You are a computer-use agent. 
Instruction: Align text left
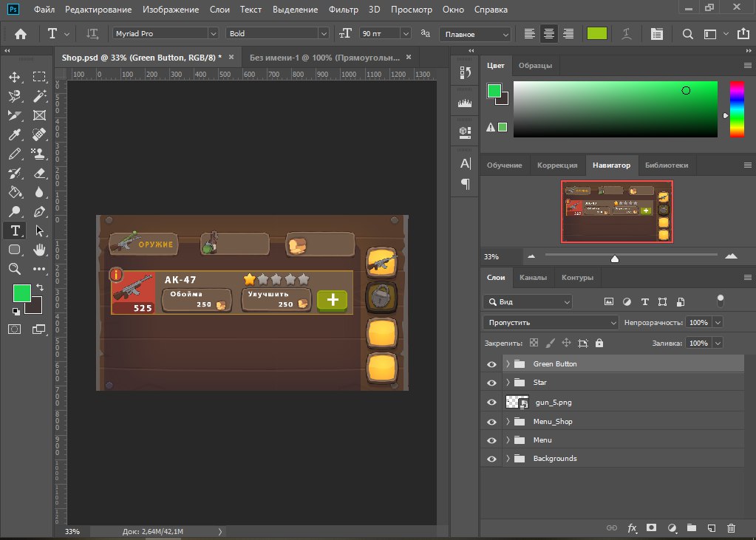529,34
